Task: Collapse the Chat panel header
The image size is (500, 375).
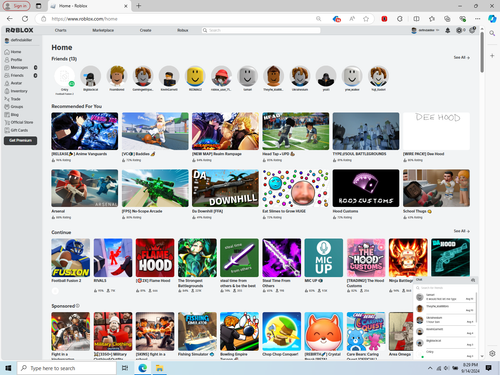Action: 446,280
